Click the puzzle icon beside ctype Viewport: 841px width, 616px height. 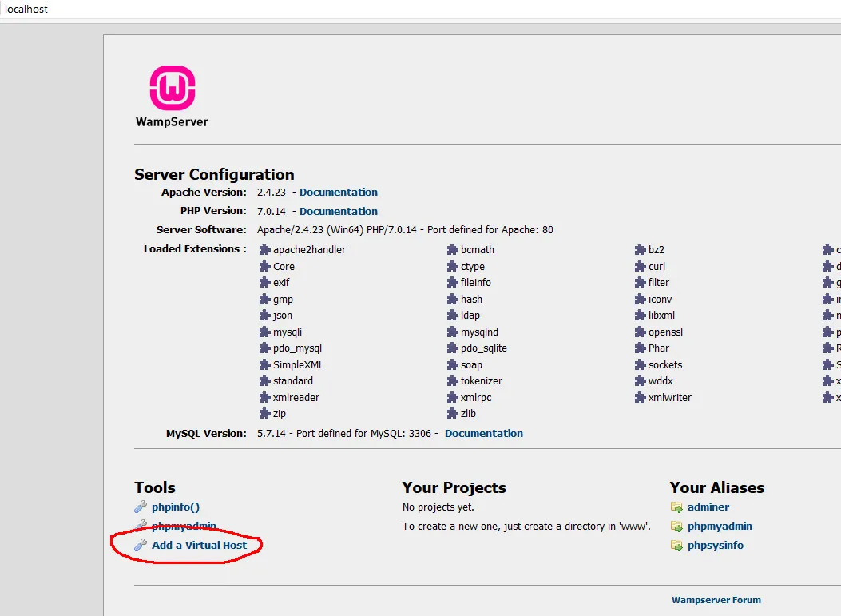452,266
